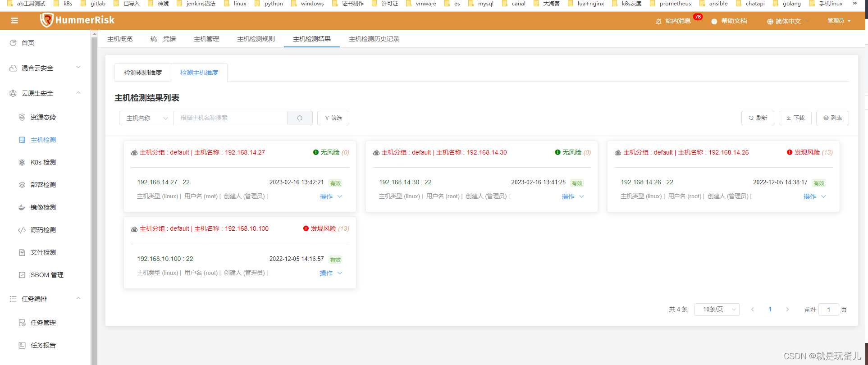Click red risk alert icon on 192.168.14.26

pos(790,152)
